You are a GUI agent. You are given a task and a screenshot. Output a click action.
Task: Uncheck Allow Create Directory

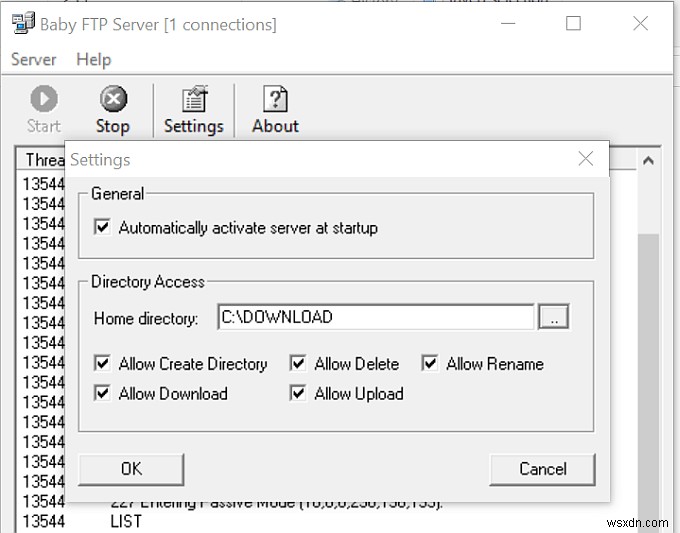(x=102, y=364)
